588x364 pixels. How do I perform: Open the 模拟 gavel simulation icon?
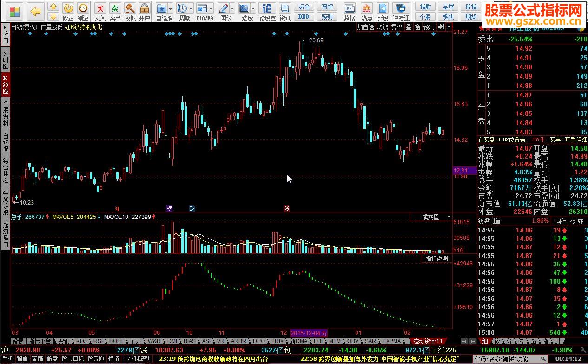130,11
